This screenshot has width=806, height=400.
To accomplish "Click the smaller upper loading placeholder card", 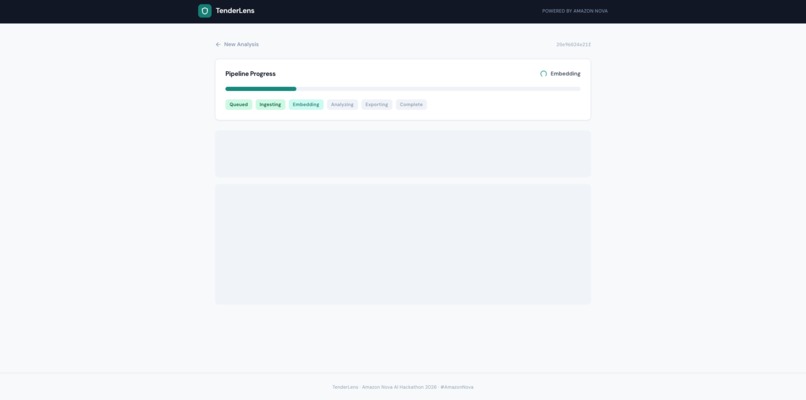I will click(403, 154).
